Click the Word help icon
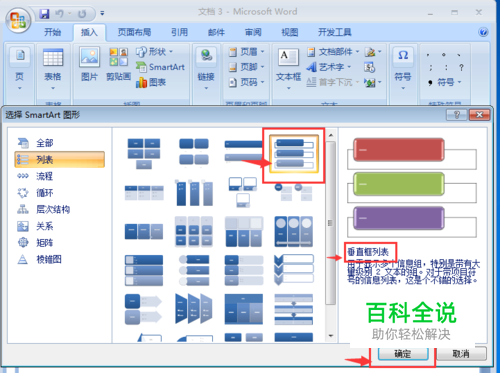This screenshot has height=373, width=500. click(x=483, y=32)
